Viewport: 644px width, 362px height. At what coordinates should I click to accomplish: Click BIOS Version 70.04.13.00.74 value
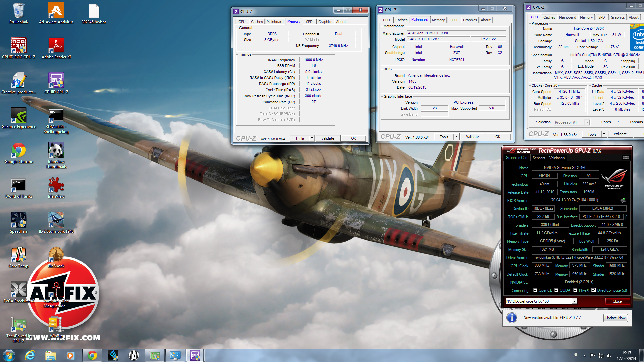pos(575,200)
